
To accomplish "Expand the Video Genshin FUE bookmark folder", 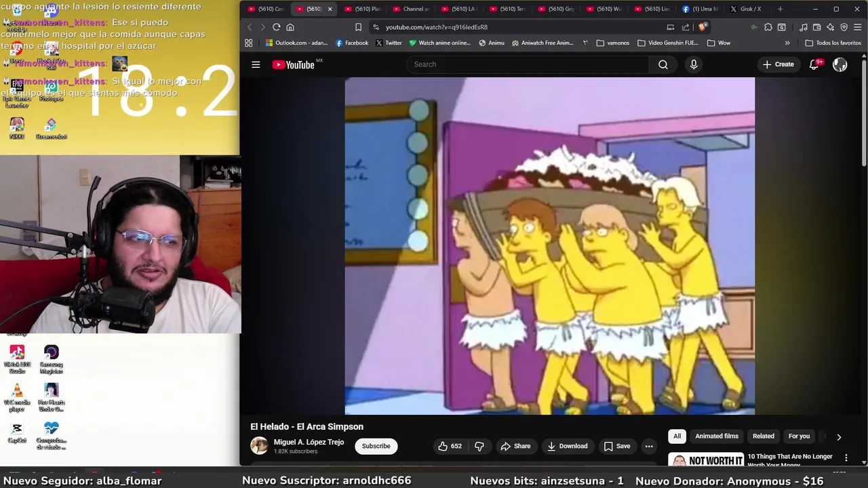I will [x=667, y=43].
